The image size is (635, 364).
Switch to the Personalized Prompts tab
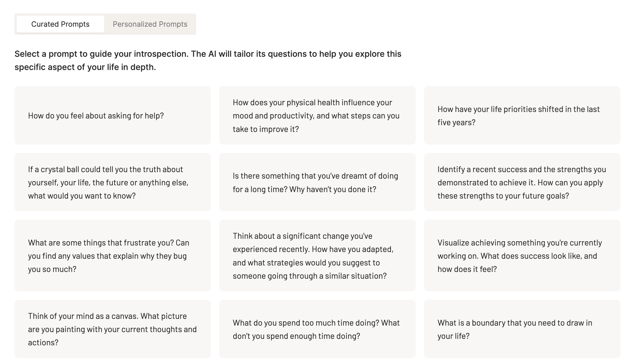pyautogui.click(x=150, y=24)
